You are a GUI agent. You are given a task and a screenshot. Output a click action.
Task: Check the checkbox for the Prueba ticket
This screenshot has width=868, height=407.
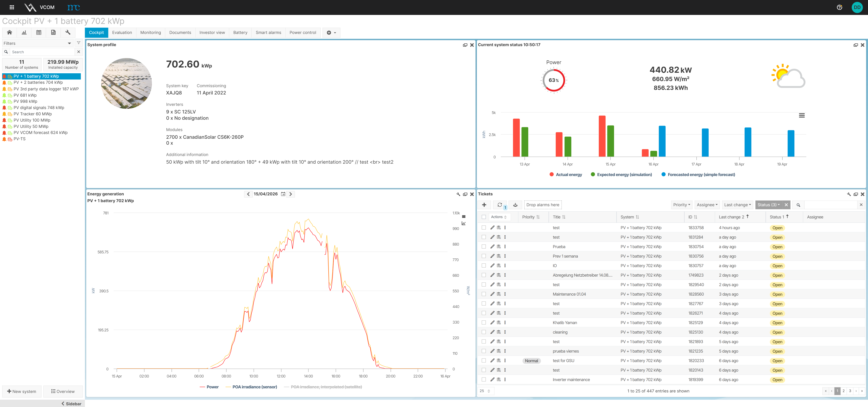click(x=484, y=247)
